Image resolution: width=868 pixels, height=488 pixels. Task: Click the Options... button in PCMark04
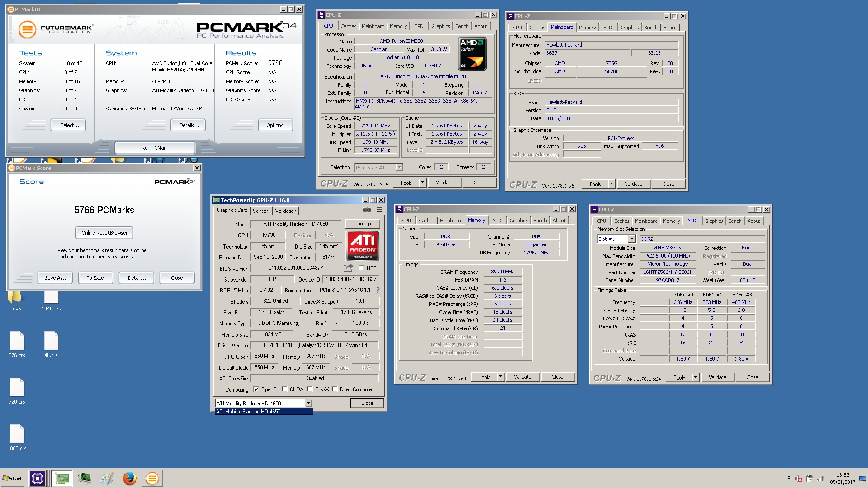pyautogui.click(x=277, y=125)
